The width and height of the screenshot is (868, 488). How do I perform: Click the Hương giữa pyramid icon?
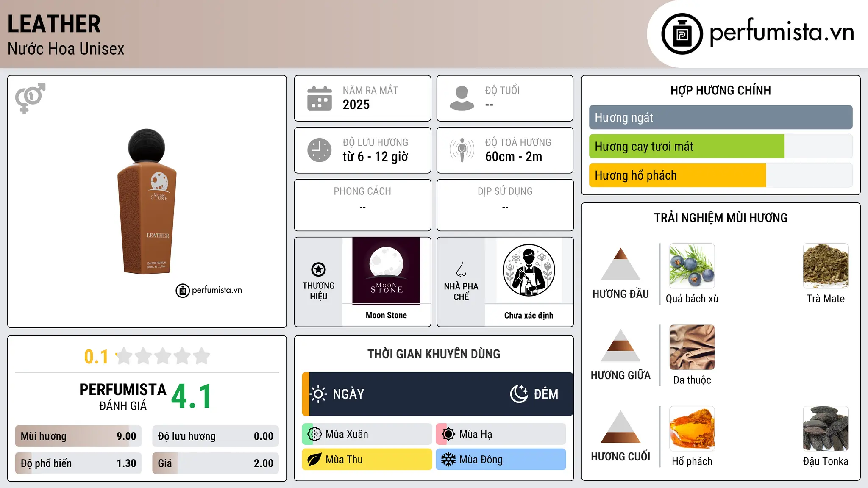point(620,345)
